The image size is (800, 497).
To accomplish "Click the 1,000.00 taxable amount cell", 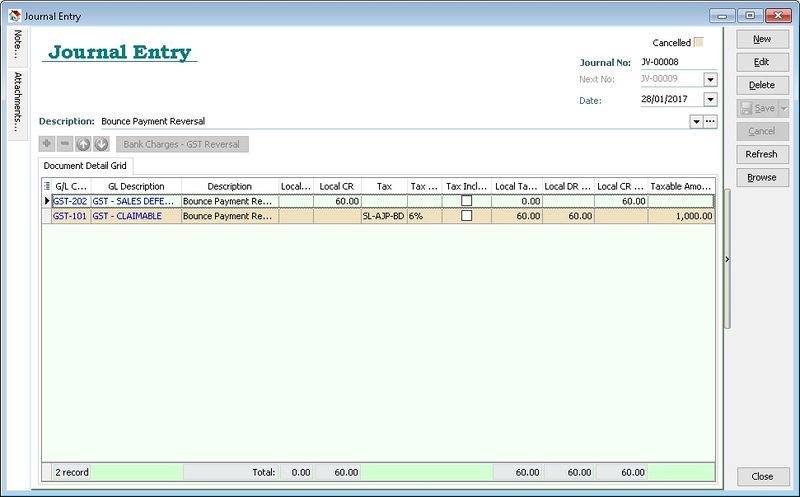I will coord(681,216).
